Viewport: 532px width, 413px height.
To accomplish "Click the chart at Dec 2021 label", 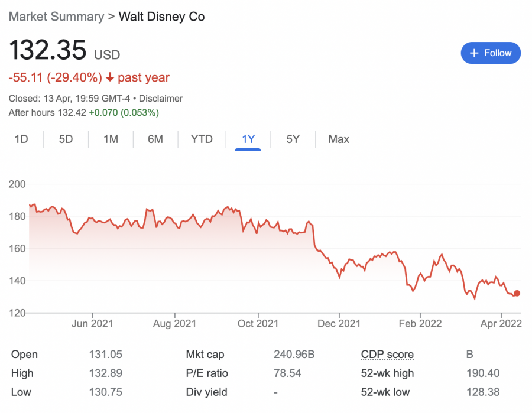I will coord(339,323).
